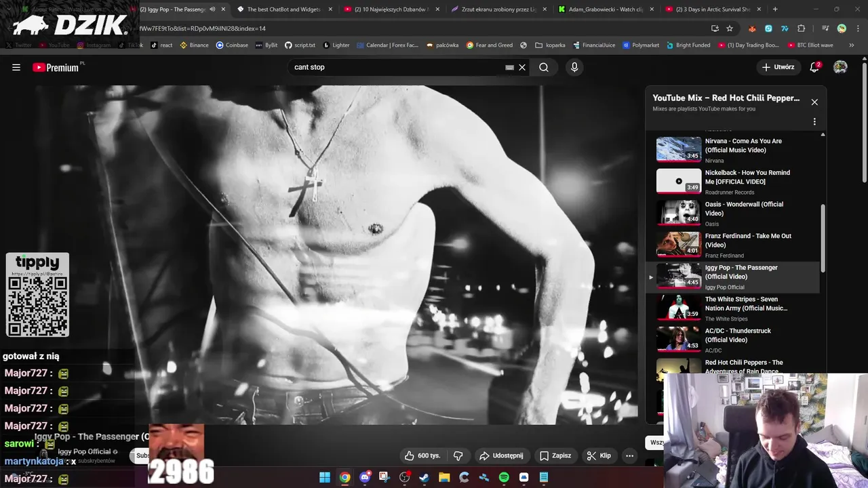
Task: Show hidden bookmarks with chevron
Action: point(852,45)
